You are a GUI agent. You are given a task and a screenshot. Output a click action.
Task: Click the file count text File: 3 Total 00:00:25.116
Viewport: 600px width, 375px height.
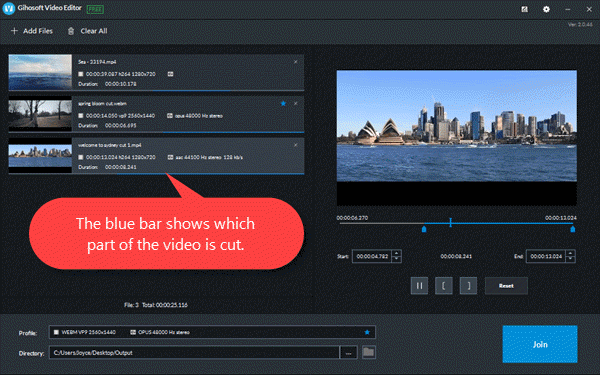pos(156,305)
